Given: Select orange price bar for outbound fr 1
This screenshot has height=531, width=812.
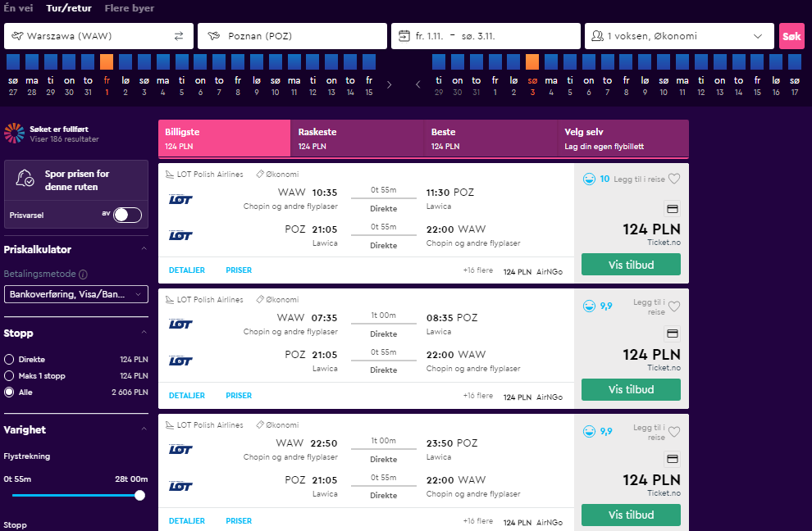Looking at the screenshot, I should [107, 61].
